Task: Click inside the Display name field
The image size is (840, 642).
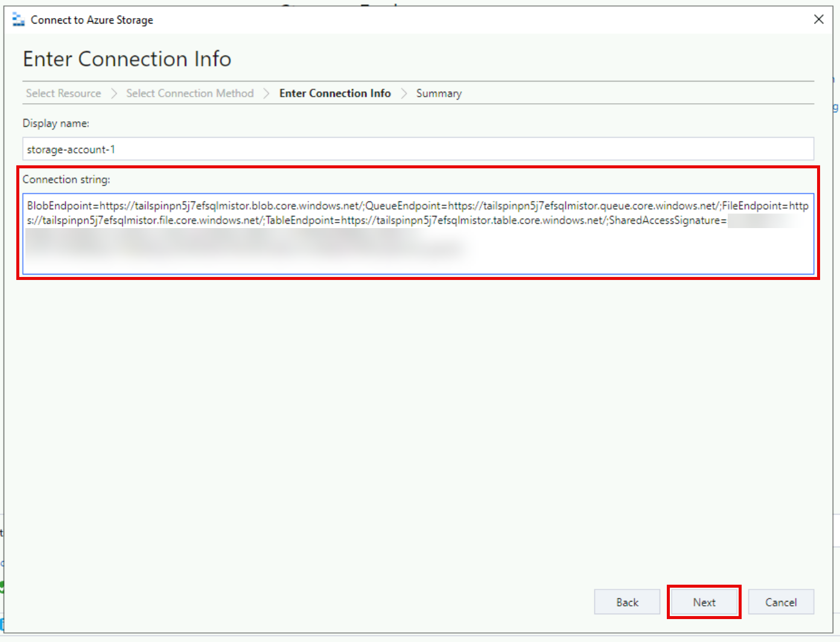Action: pos(418,149)
